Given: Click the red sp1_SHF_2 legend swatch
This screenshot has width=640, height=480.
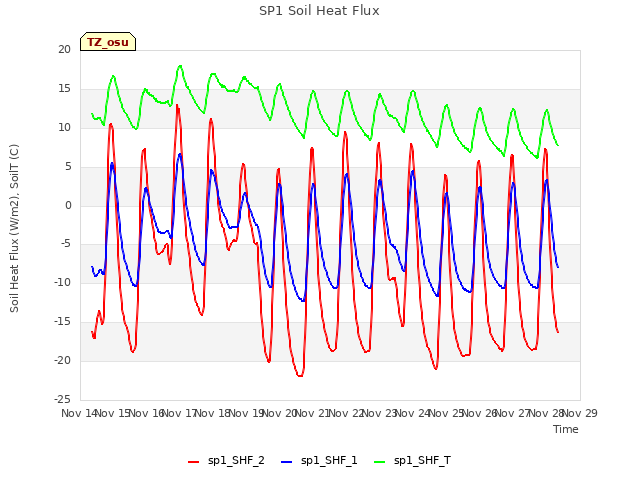Looking at the screenshot, I should pos(193,462).
